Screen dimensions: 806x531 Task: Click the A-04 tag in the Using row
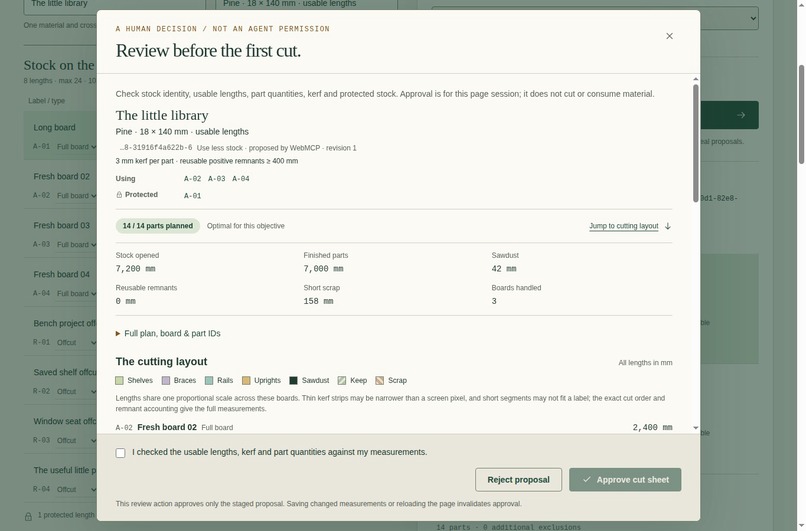click(x=241, y=179)
